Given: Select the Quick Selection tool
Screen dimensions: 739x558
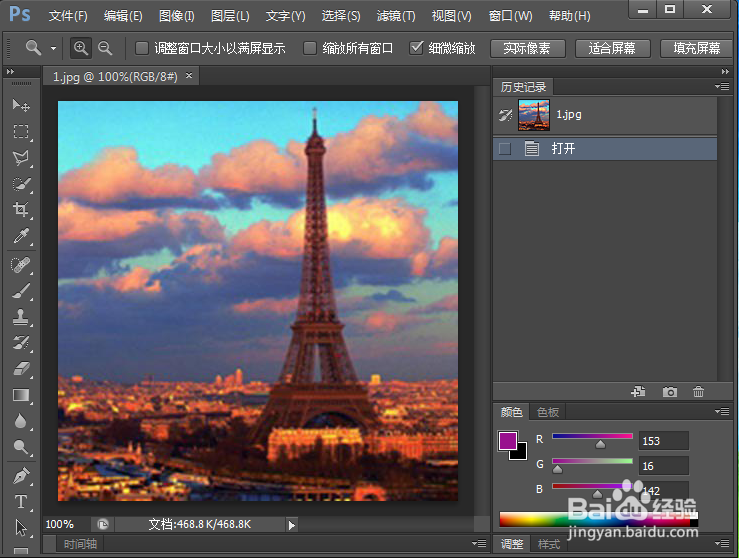Looking at the screenshot, I should [x=21, y=184].
